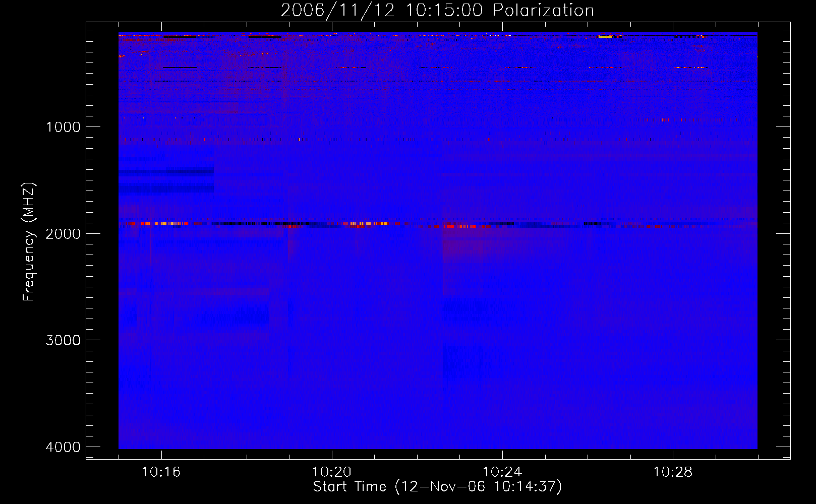816x504 pixels.
Task: Select the 3000 frequency tick label
Action: coord(63,340)
